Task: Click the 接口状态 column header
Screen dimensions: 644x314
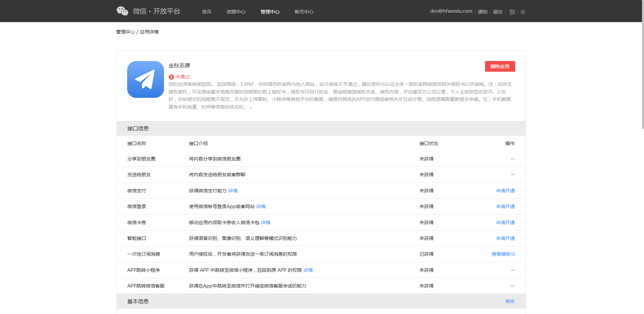Action: pyautogui.click(x=429, y=143)
